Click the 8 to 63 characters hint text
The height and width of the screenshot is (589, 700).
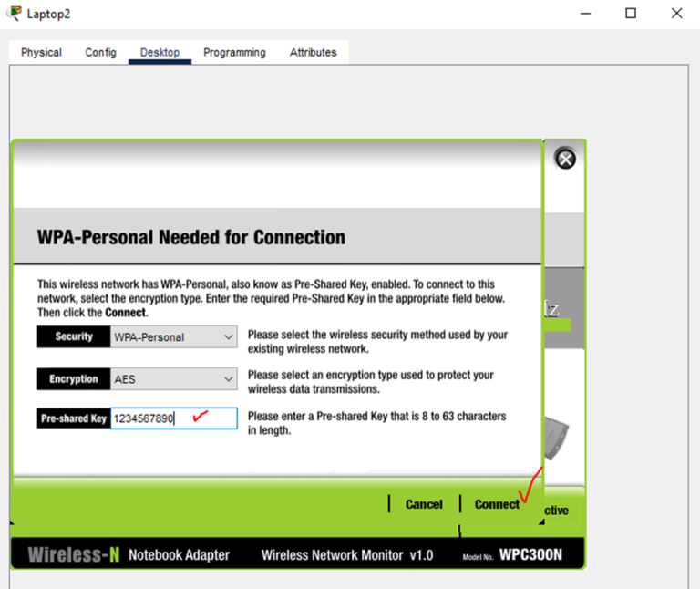[x=376, y=423]
